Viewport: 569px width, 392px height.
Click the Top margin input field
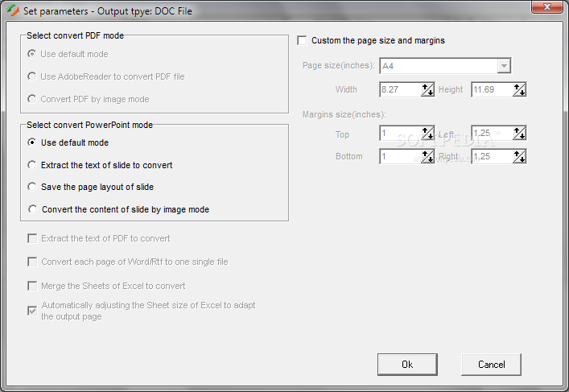coord(400,133)
